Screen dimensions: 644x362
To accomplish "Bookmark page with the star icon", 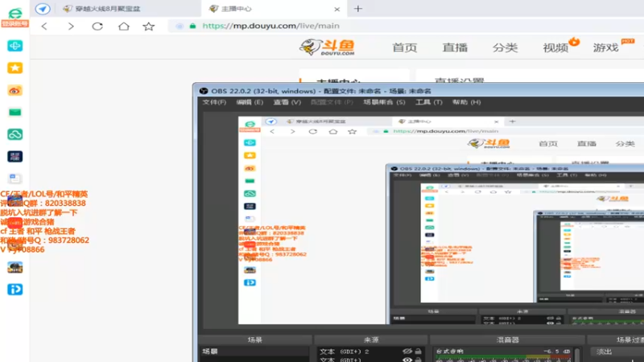I will point(149,27).
